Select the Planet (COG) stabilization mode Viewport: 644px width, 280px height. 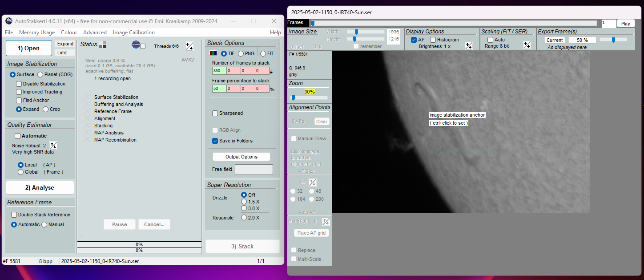pyautogui.click(x=40, y=75)
